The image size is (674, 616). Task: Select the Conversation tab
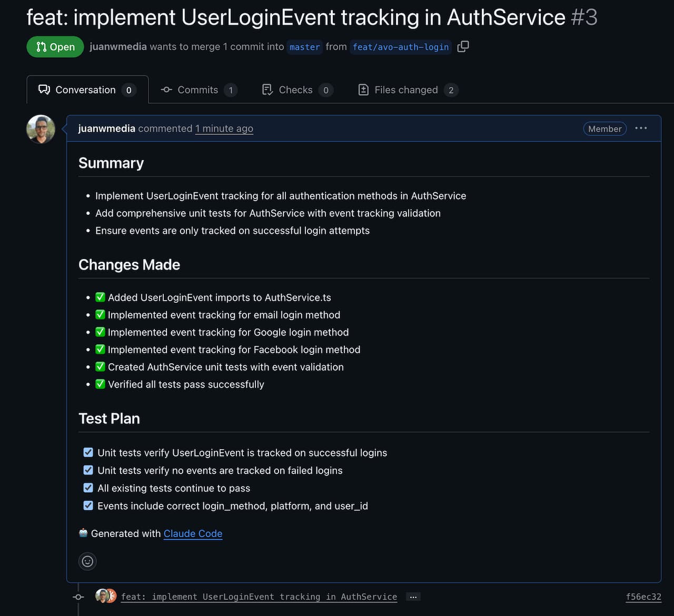pyautogui.click(x=87, y=90)
